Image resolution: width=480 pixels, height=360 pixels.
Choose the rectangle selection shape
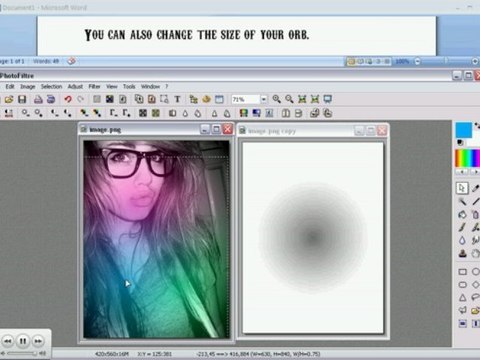pos(463,272)
